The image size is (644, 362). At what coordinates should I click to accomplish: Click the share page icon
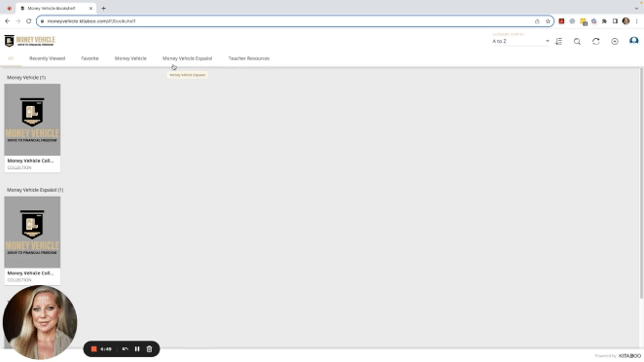537,21
